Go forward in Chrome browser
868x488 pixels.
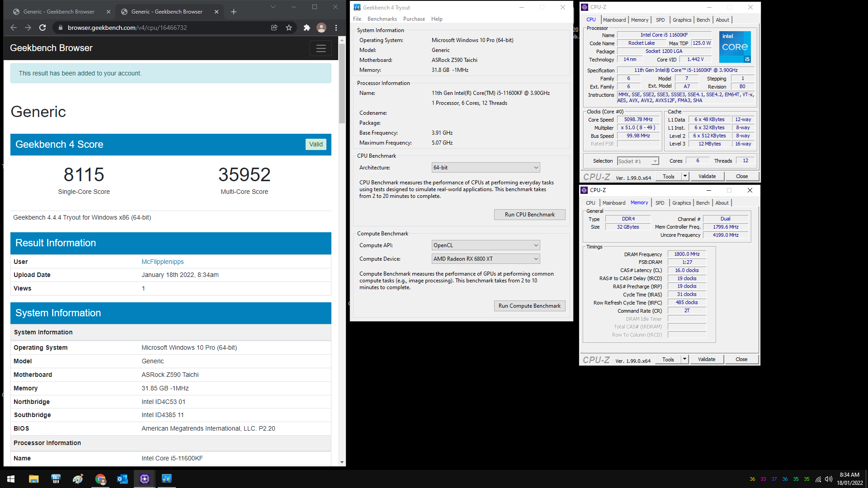point(28,28)
